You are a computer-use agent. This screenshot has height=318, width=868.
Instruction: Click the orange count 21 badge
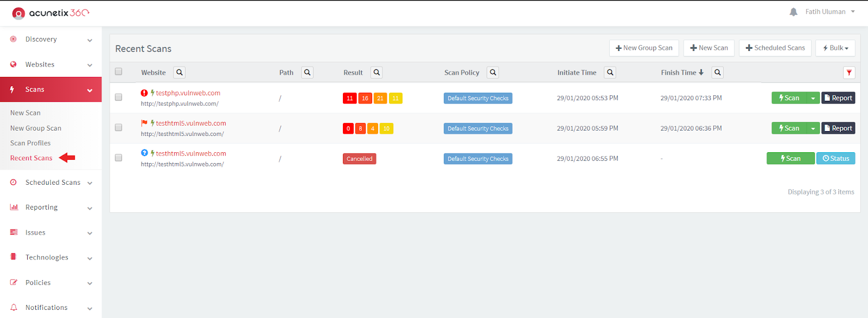380,98
